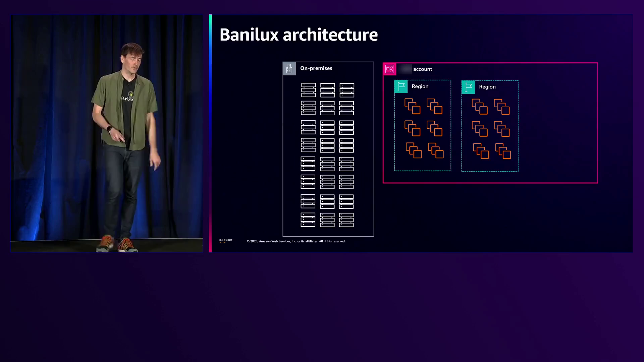Click top-right instances icon in second Region
Image resolution: width=644 pixels, height=362 pixels.
pyautogui.click(x=502, y=107)
